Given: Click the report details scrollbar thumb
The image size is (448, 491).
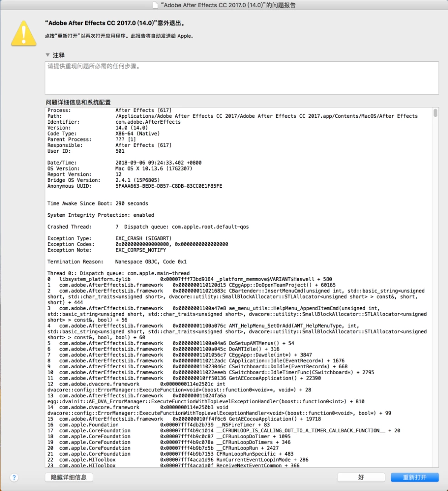Looking at the screenshot, I should click(x=435, y=113).
